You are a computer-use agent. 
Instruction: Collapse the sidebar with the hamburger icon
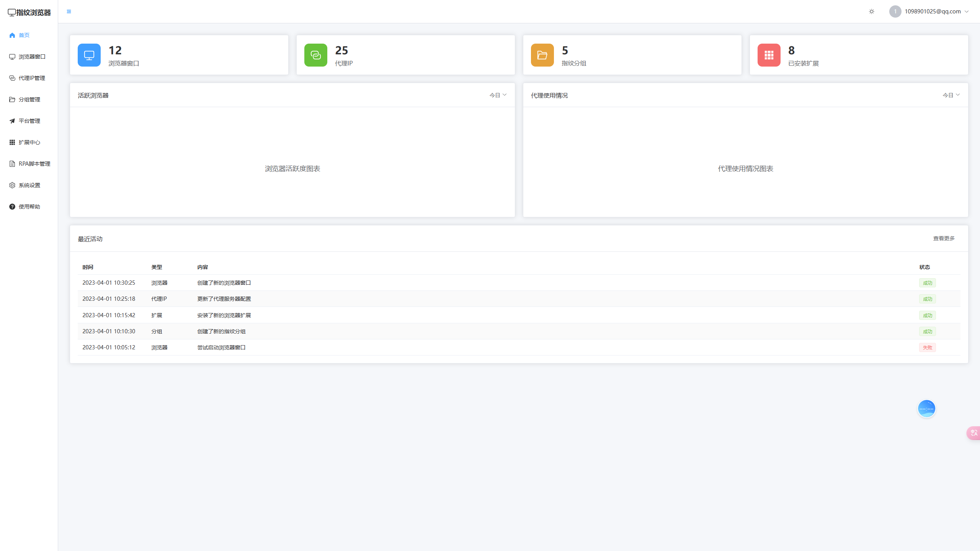(69, 11)
